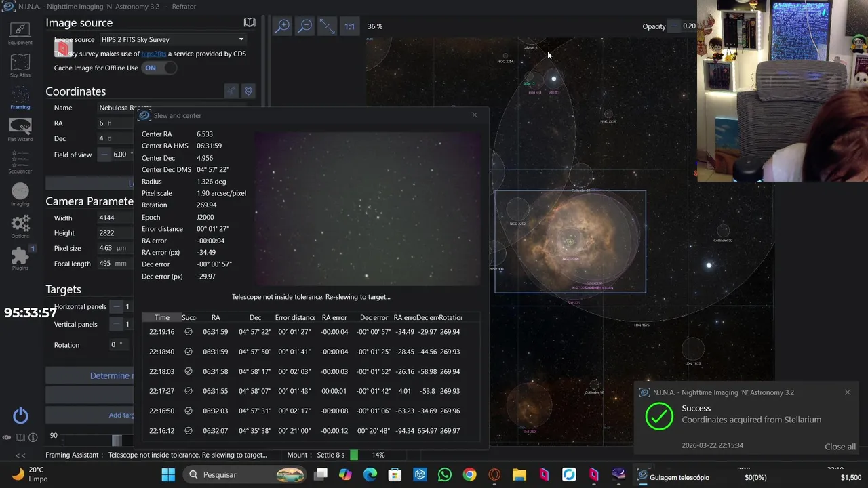Sort the table by Time column
This screenshot has width=868, height=488.
pos(161,317)
